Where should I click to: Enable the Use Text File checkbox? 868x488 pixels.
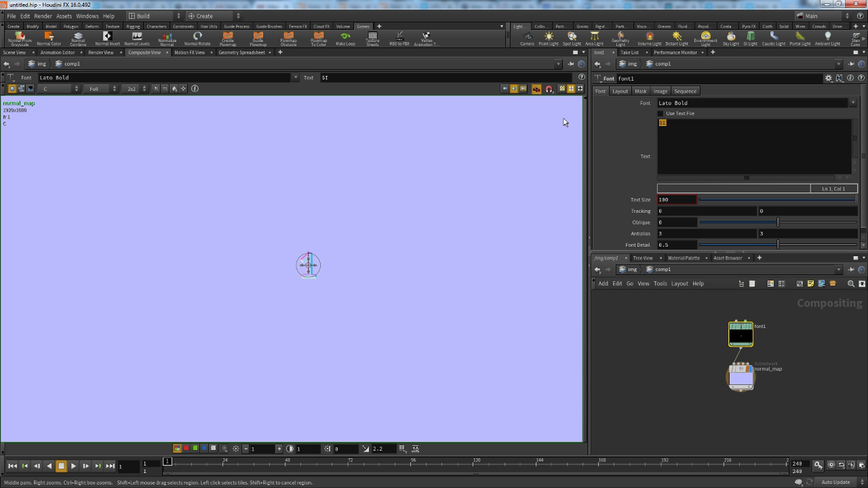pos(660,114)
